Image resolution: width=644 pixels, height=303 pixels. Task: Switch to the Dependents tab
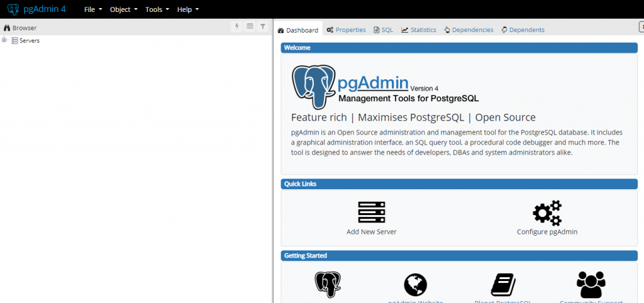point(523,30)
